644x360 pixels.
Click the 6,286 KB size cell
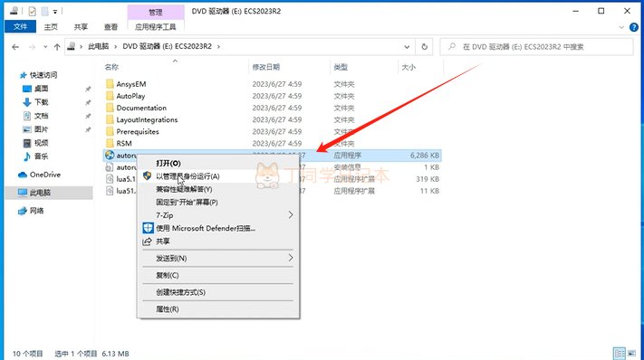[425, 156]
